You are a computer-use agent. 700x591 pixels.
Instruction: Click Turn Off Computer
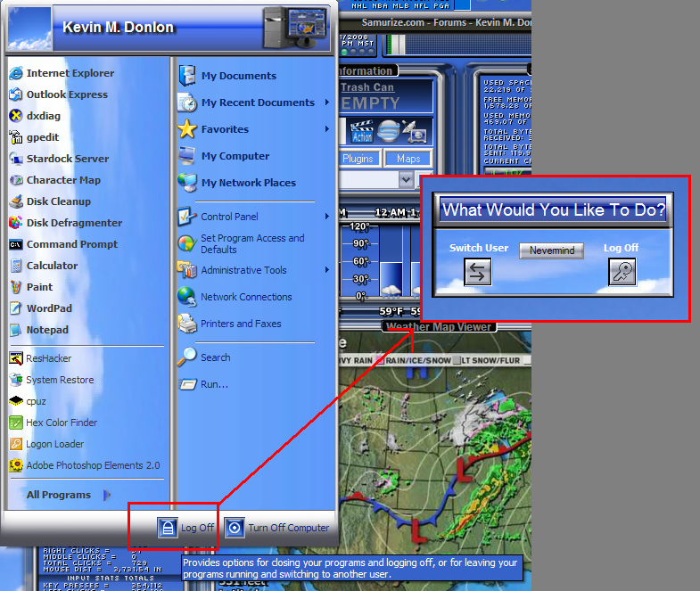point(276,528)
